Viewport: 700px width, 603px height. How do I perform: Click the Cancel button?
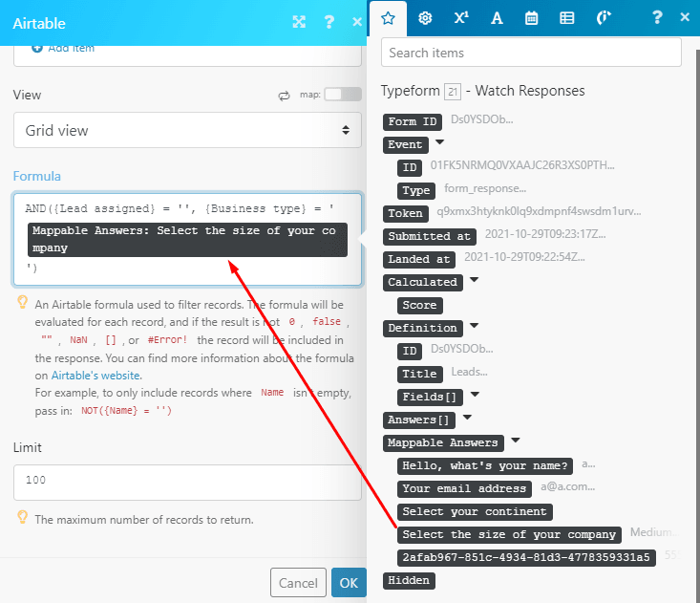point(298,582)
